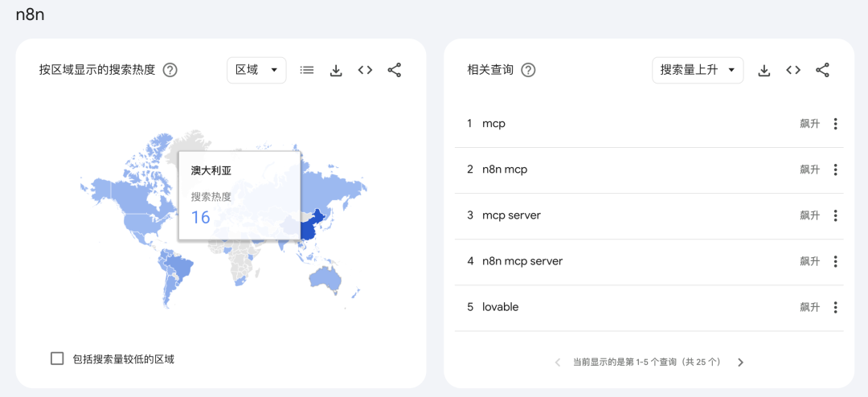Open the n8n mcp related query
Image resolution: width=868 pixels, height=397 pixels.
[505, 170]
